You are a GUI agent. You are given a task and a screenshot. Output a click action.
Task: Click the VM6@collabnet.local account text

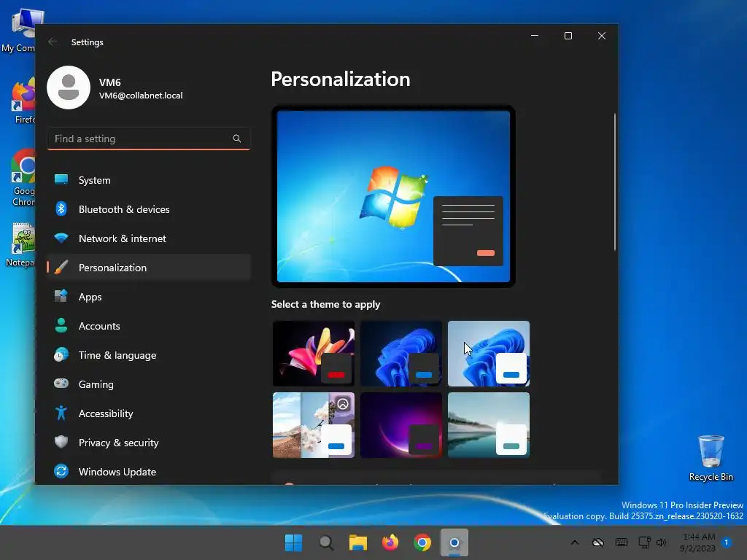[141, 96]
